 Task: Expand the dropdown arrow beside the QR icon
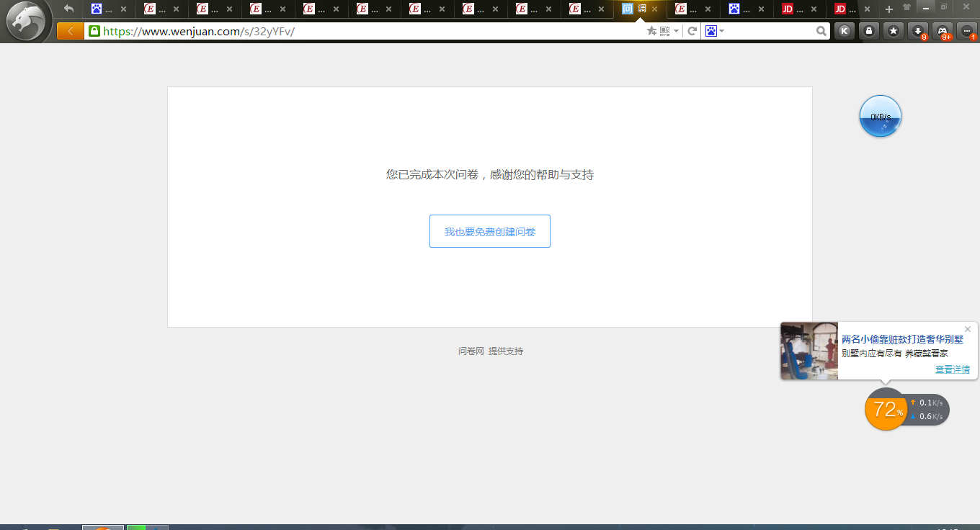[677, 31]
